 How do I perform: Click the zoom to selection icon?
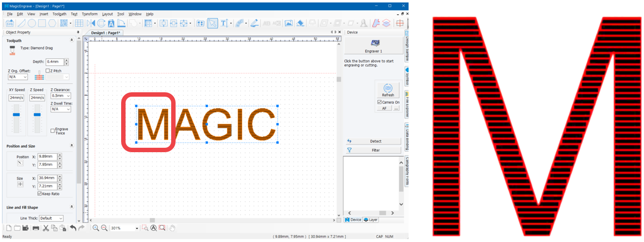tap(145, 228)
